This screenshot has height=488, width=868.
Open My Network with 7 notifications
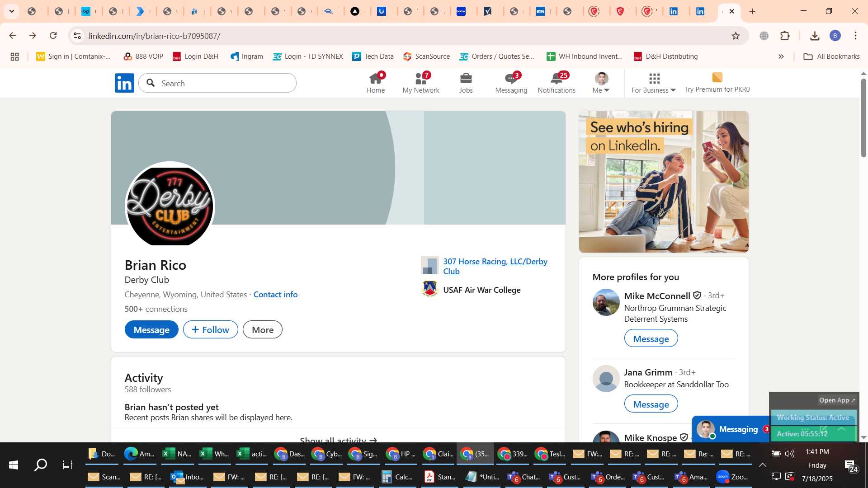click(x=421, y=83)
